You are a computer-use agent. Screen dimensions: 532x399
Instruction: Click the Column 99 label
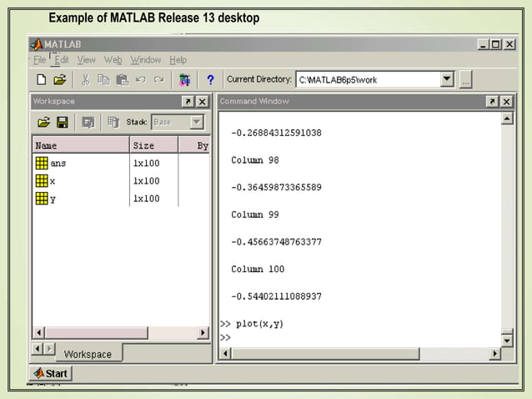(255, 215)
